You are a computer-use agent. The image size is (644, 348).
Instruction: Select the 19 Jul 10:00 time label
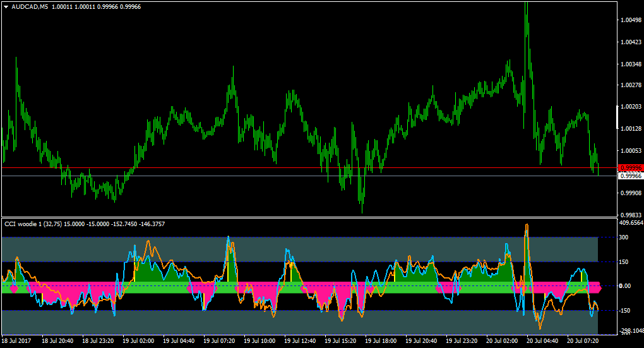tap(259, 341)
